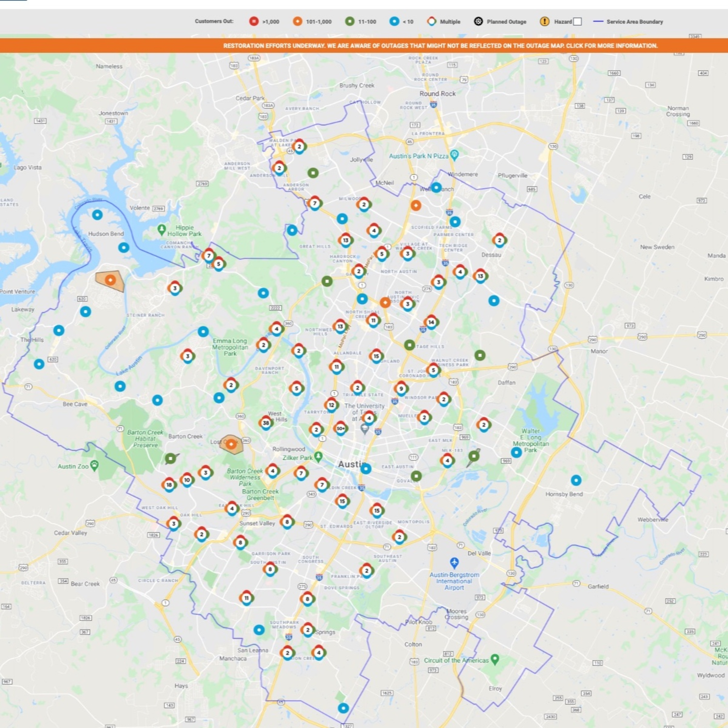Screen dimensions: 728x728
Task: Click the Cedar Park map label
Action: click(x=250, y=98)
